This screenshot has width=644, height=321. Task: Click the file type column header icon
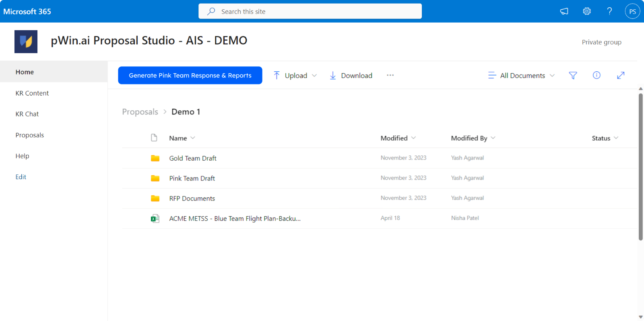pos(154,138)
